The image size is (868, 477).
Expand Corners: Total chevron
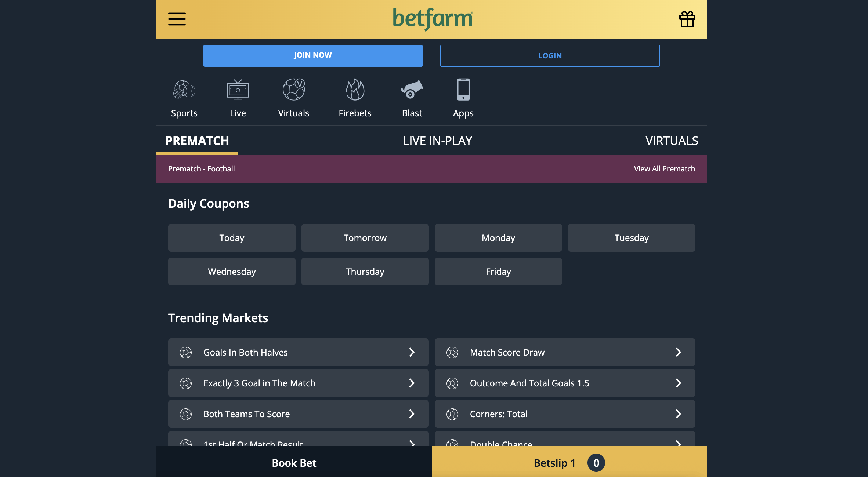tap(679, 414)
